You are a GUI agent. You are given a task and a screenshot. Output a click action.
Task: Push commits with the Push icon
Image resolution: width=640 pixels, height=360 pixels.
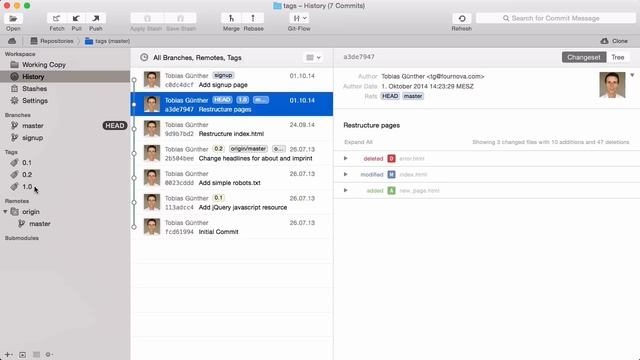(96, 18)
